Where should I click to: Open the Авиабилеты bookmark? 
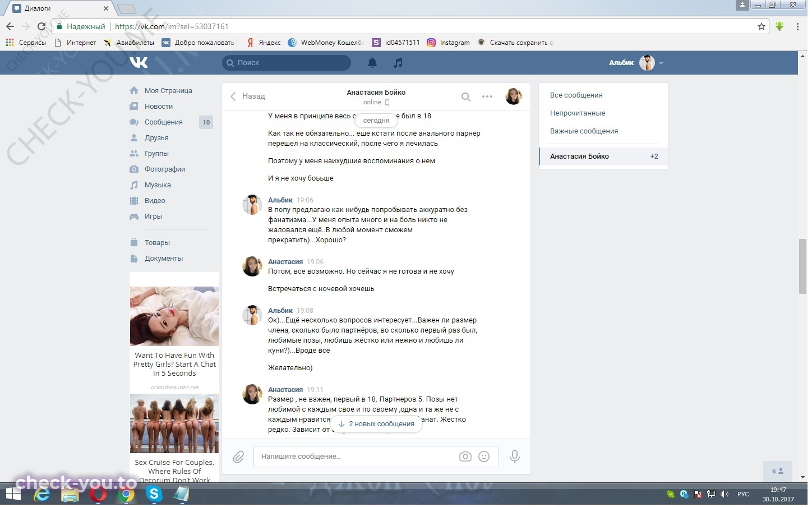click(x=128, y=43)
